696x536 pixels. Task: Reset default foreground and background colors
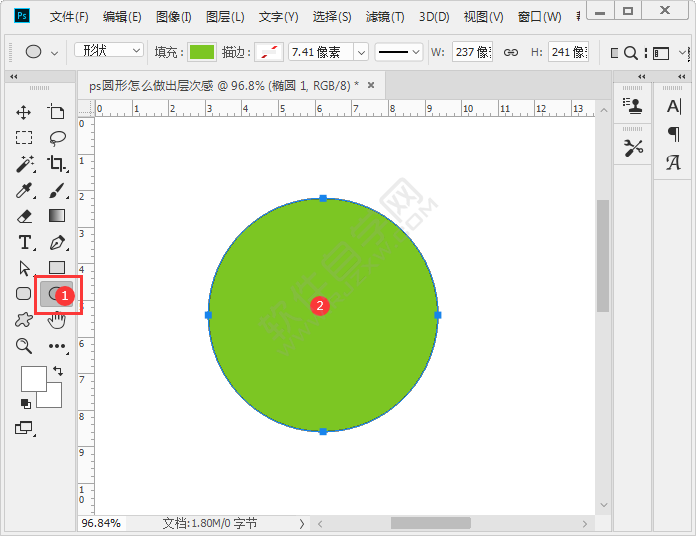[x=25, y=403]
